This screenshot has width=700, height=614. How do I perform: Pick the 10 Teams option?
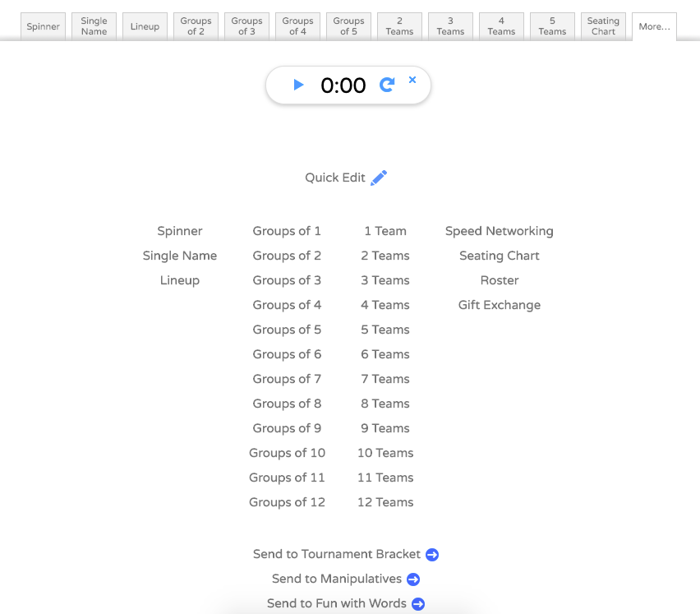(x=385, y=453)
